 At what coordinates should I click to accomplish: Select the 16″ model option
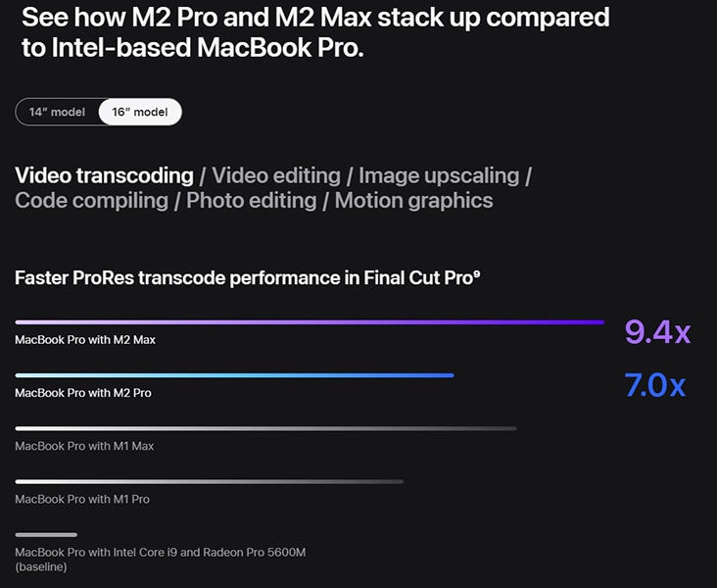pos(140,112)
